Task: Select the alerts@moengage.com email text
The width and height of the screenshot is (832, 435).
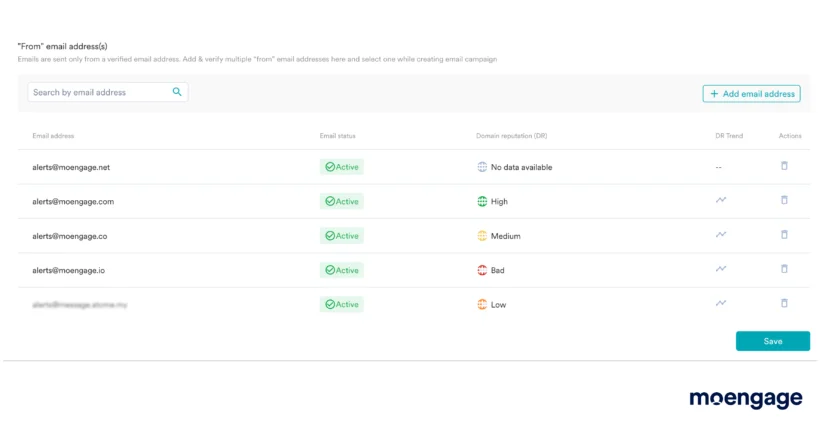Action: [73, 202]
